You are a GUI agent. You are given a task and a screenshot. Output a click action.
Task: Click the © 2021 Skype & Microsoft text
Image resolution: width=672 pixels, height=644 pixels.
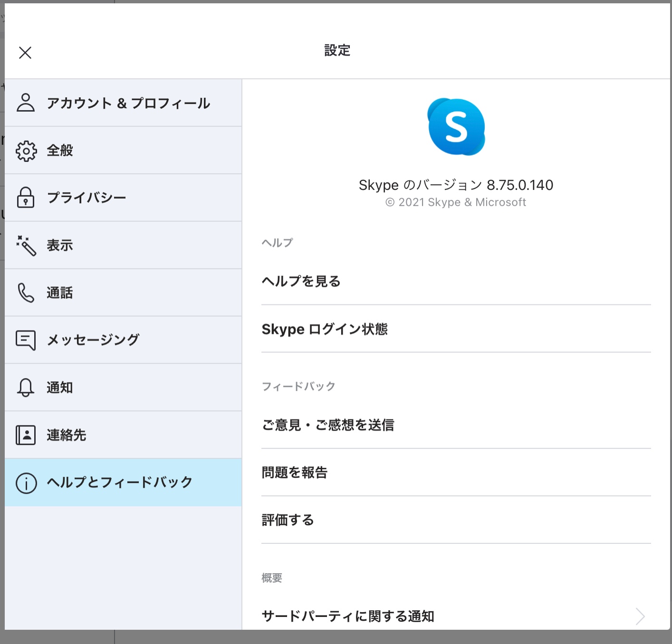456,202
